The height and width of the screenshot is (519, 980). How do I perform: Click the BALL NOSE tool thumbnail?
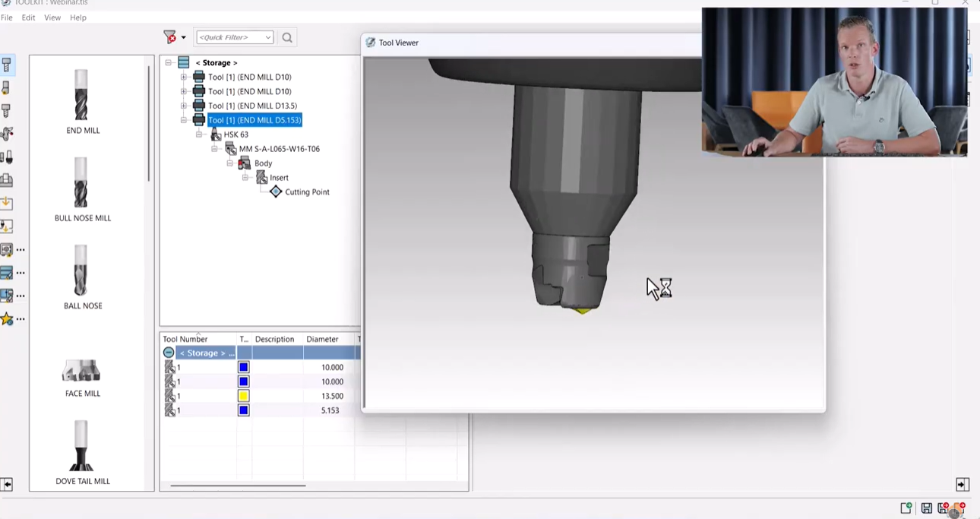point(81,274)
